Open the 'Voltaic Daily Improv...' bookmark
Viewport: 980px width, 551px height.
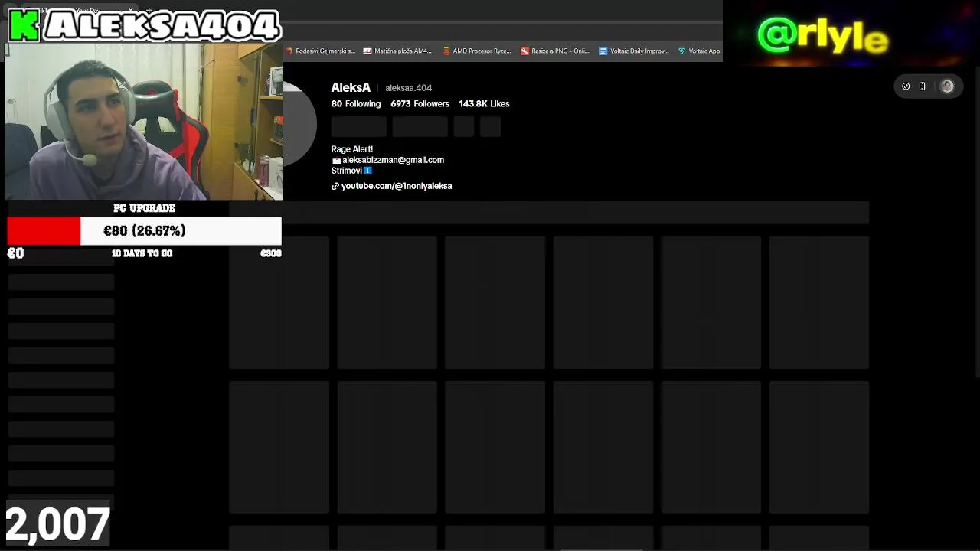point(634,51)
